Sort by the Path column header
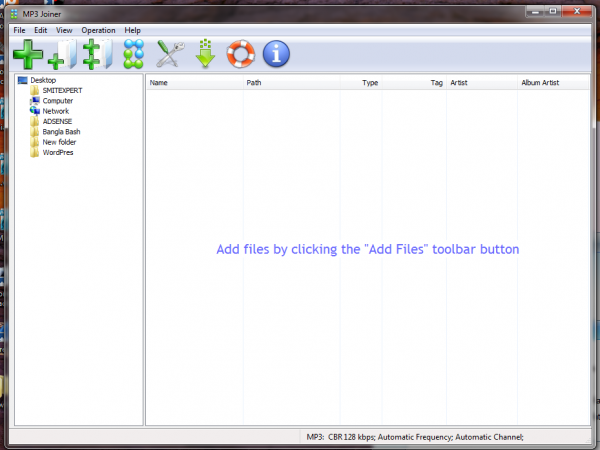The height and width of the screenshot is (450, 600). tap(292, 83)
